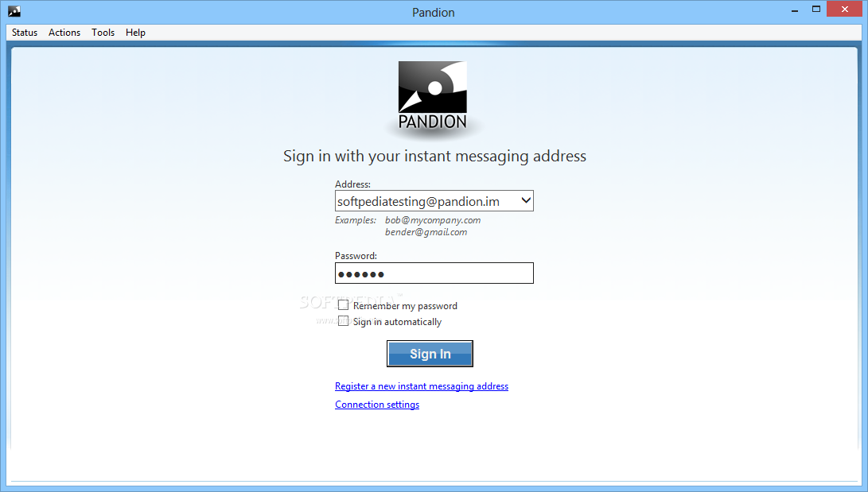Click the Sign In button

[430, 354]
